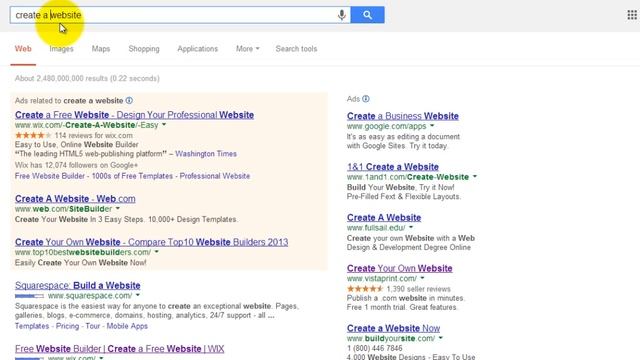Expand arrow next to www.web.com/SiteBuilder
The width and height of the screenshot is (640, 360).
[x=118, y=209]
